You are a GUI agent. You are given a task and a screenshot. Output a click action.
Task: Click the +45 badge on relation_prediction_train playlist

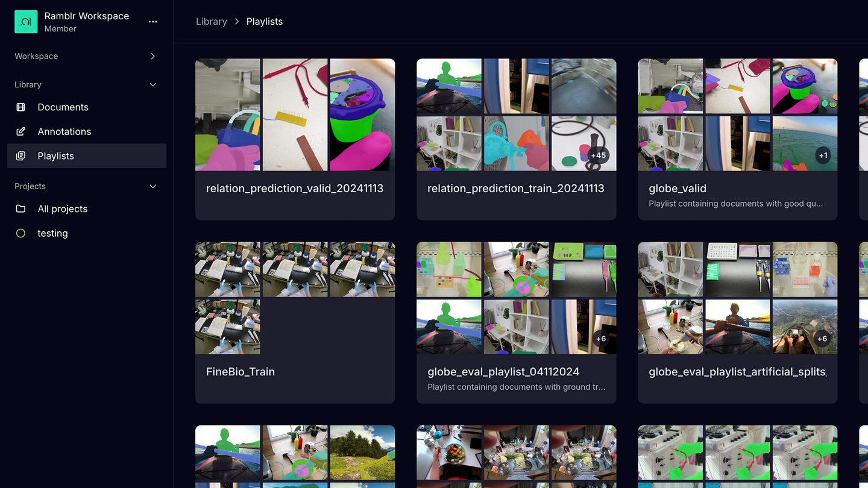pyautogui.click(x=598, y=155)
